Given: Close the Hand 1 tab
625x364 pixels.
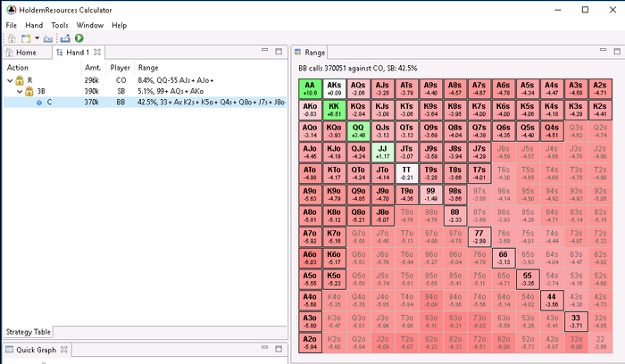Looking at the screenshot, I should point(97,52).
